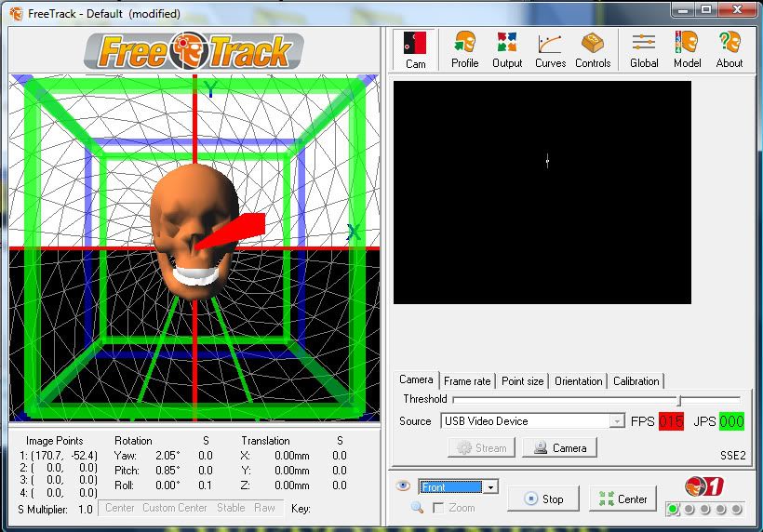Viewport: 763px width, 532px height.
Task: Open the Profile settings icon
Action: pos(464,49)
